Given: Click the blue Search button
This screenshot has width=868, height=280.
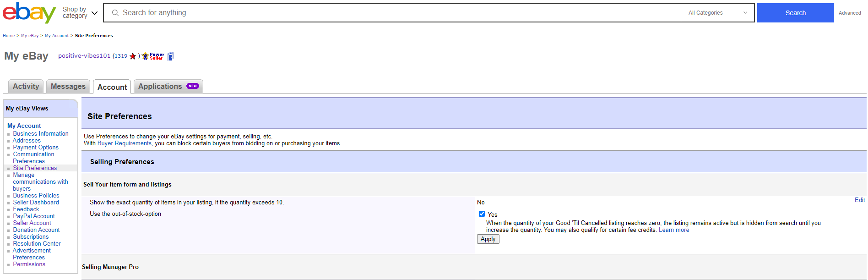Looking at the screenshot, I should 795,13.
